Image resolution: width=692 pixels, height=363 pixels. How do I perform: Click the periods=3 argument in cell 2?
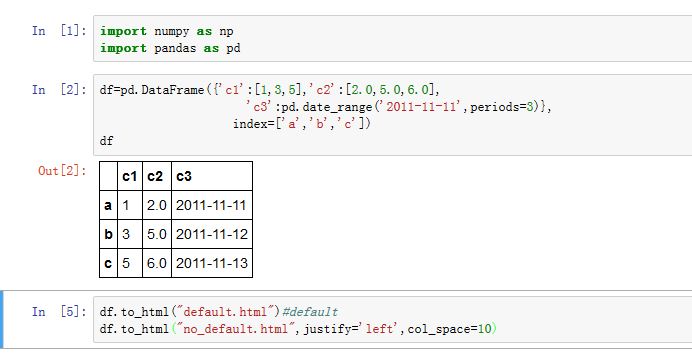[502, 107]
